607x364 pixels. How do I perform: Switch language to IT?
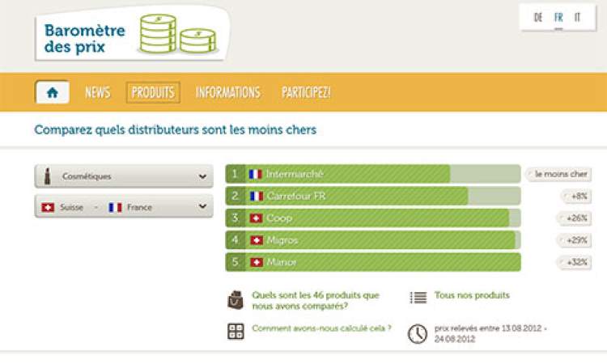[577, 18]
